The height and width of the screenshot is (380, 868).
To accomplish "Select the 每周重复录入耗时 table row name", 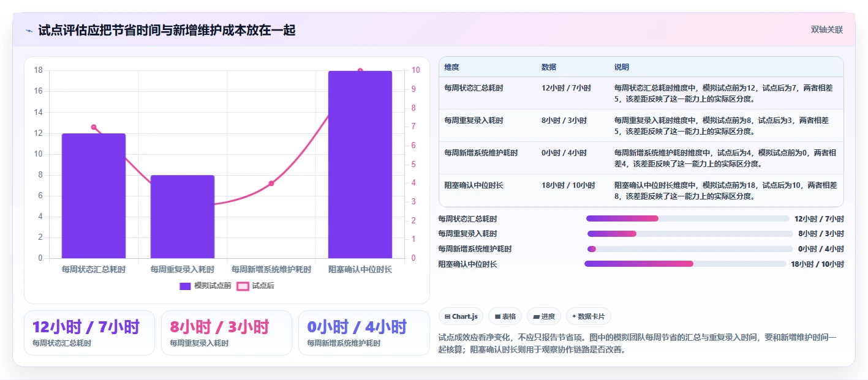I will 474,121.
